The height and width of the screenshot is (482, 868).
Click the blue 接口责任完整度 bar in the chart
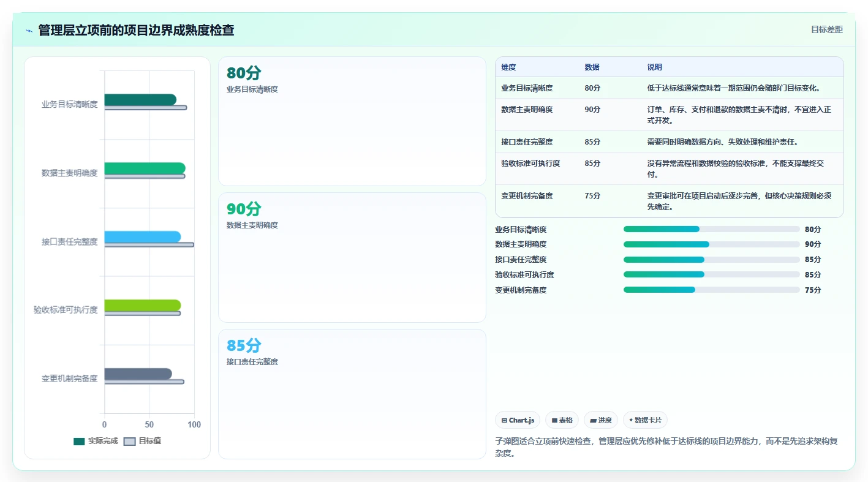pos(143,237)
